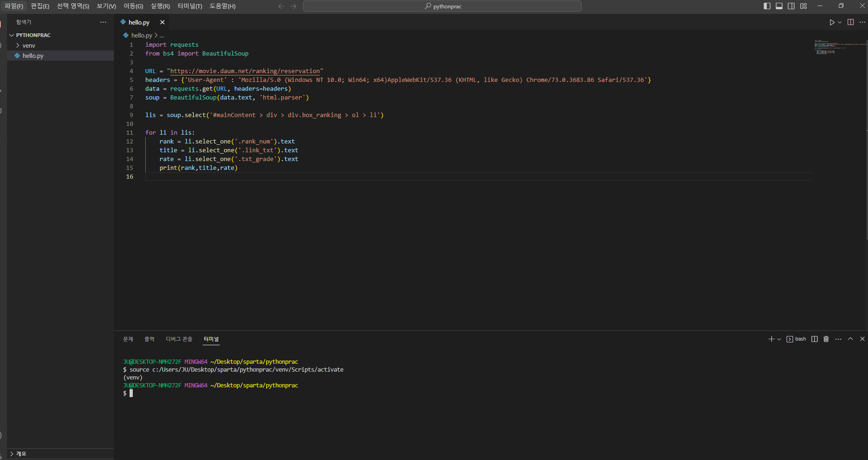Open explorer views and more actions menu
The height and width of the screenshot is (460, 868).
103,22
